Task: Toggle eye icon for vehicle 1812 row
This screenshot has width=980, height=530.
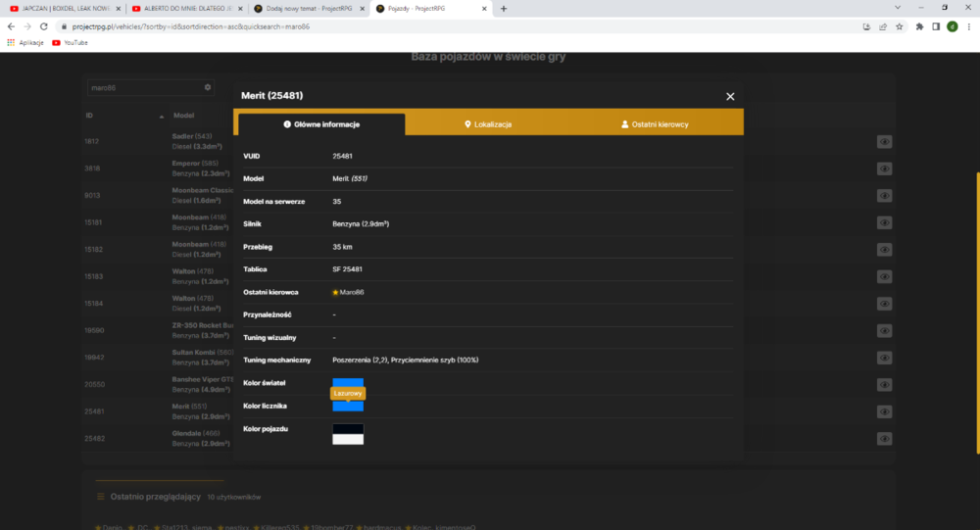Action: click(884, 142)
